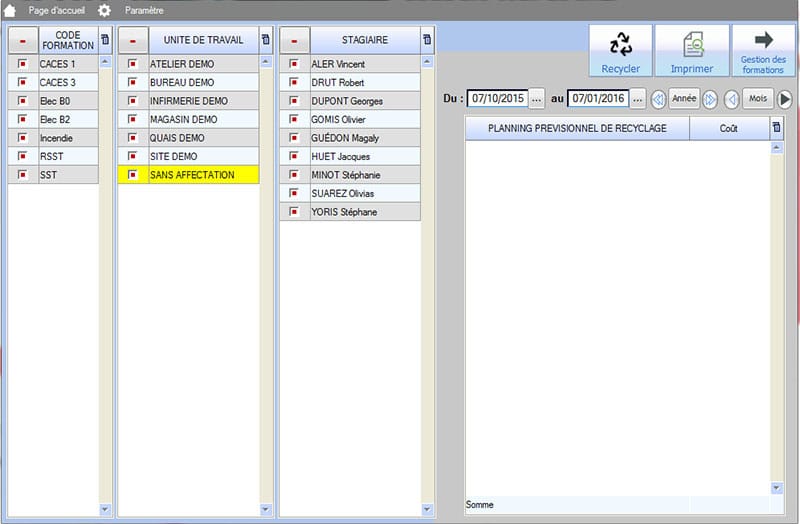Click minus button of UNITE DE TRAVAIL list
This screenshot has height=524, width=800.
coord(133,40)
